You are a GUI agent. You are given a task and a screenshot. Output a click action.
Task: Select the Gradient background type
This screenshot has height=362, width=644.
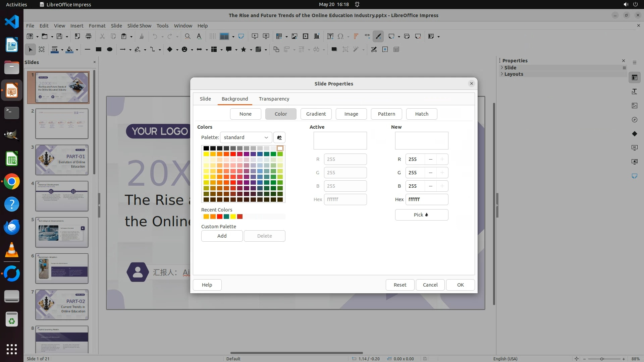316,114
